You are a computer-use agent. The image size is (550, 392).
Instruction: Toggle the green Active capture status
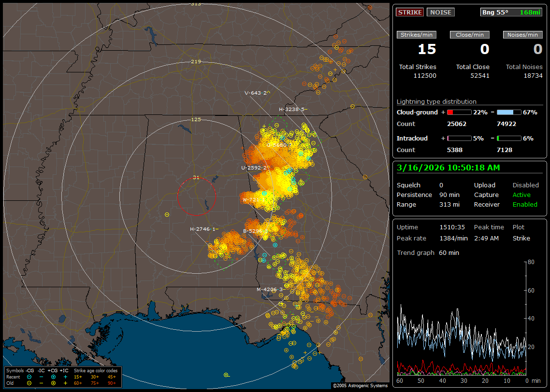click(521, 195)
